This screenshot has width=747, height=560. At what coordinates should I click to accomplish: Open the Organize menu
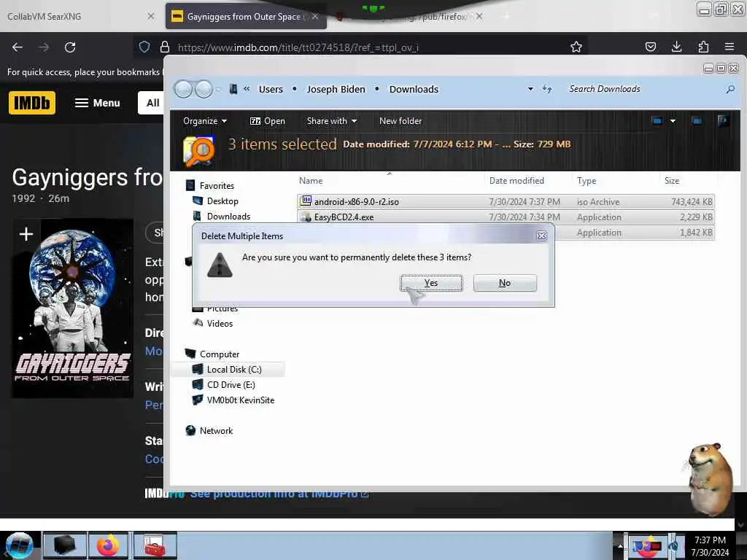(x=205, y=121)
